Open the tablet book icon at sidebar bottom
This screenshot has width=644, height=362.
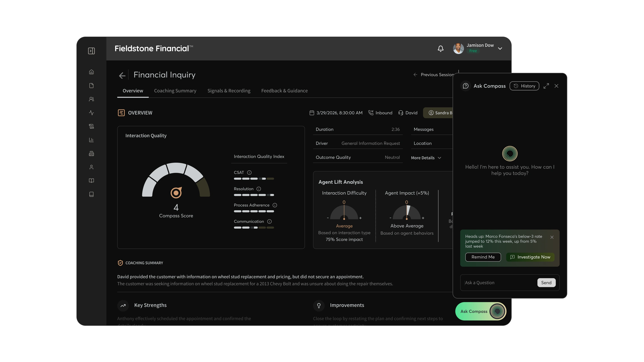click(x=91, y=194)
